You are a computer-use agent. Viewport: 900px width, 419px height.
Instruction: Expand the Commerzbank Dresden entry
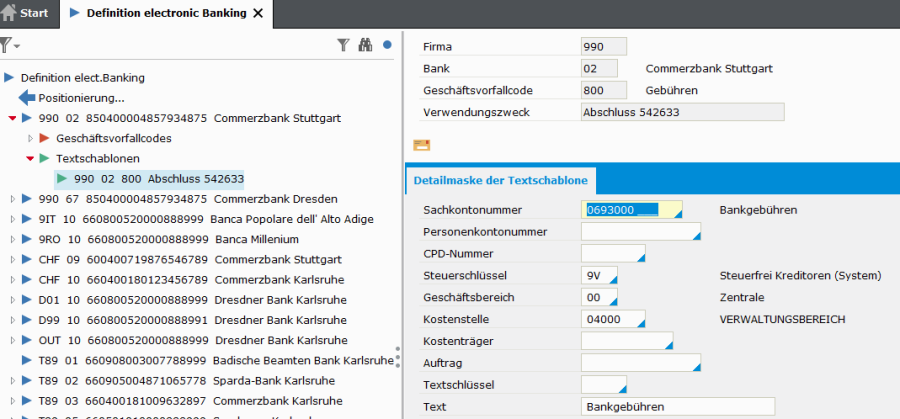[12, 199]
